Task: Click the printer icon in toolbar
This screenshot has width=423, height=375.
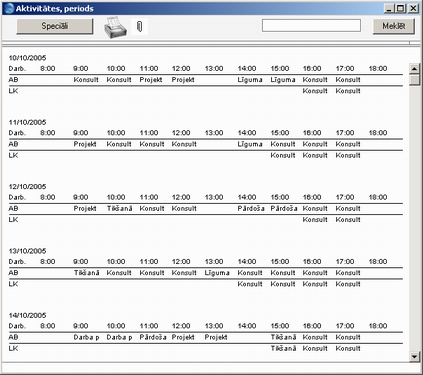Action: [115, 27]
